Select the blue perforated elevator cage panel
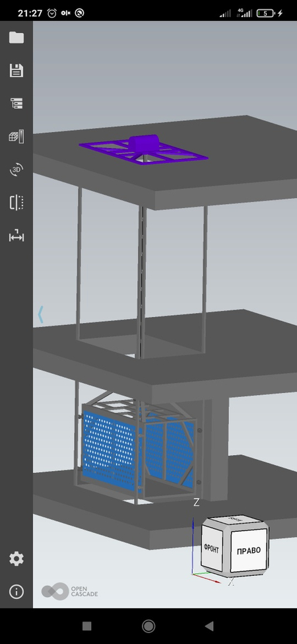 (x=109, y=452)
